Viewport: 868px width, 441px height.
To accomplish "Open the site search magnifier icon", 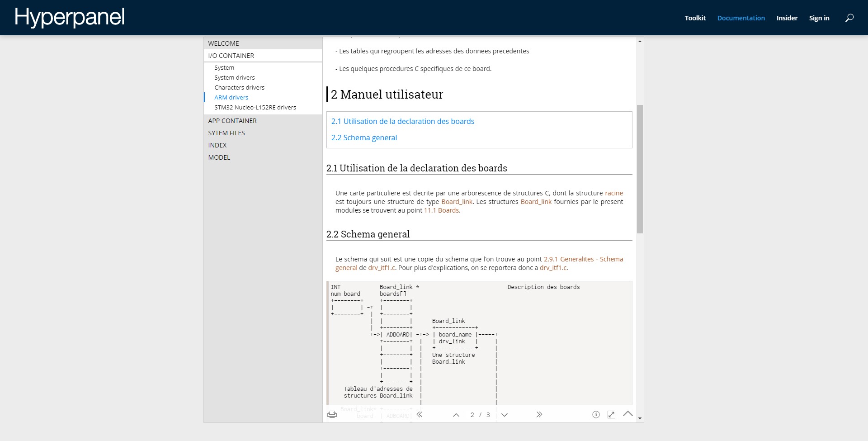I will [849, 18].
